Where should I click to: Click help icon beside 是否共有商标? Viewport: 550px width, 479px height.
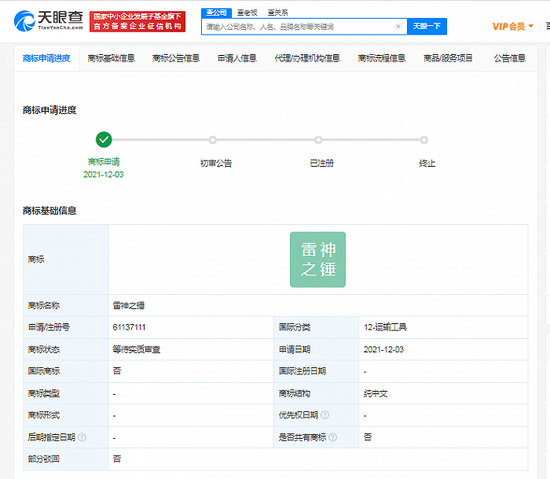point(333,437)
